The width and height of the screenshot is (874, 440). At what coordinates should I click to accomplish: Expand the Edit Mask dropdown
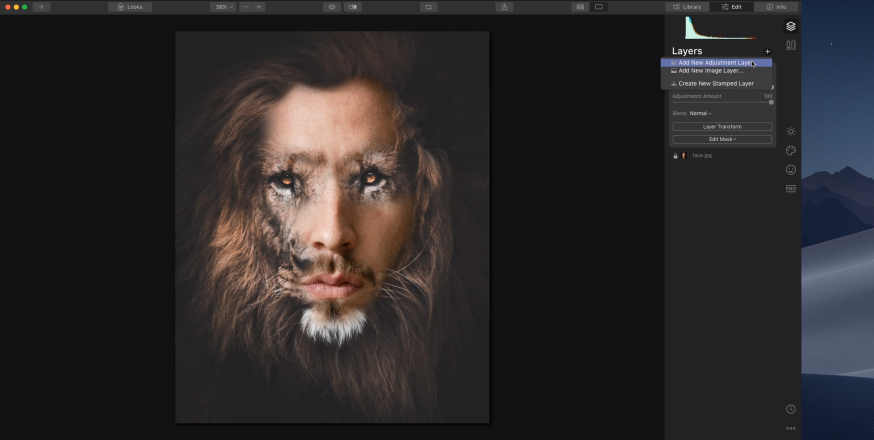(721, 139)
